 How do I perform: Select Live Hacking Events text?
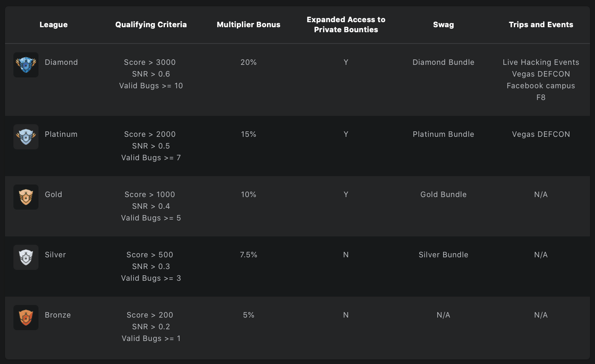tap(541, 62)
